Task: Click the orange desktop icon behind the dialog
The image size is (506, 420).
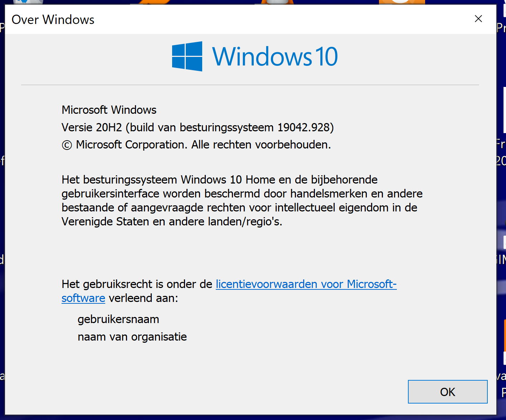Action: tap(402, 2)
